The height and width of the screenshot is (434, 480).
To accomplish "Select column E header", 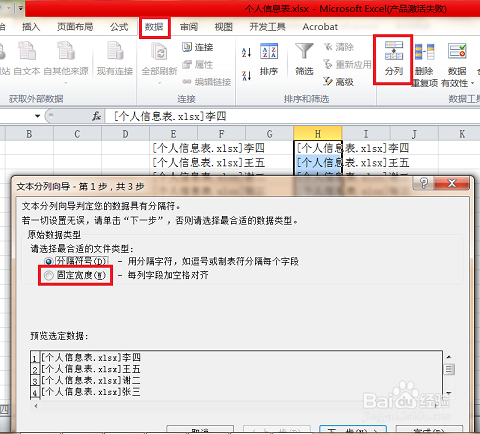I will [173, 134].
